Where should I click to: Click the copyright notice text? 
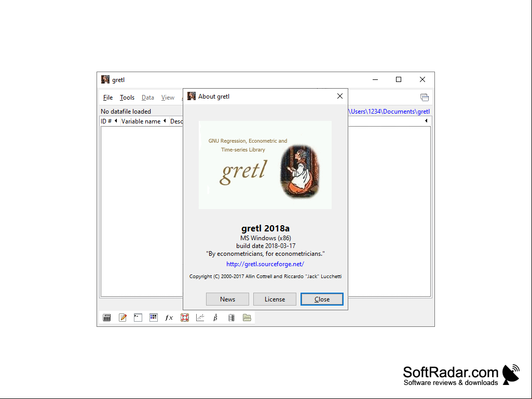click(x=265, y=277)
